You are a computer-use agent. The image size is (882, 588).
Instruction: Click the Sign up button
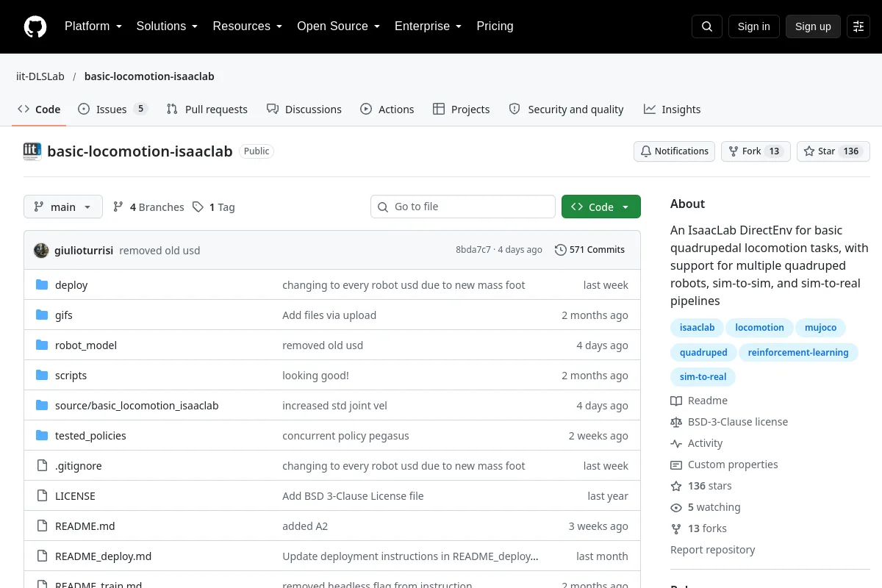pyautogui.click(x=813, y=26)
